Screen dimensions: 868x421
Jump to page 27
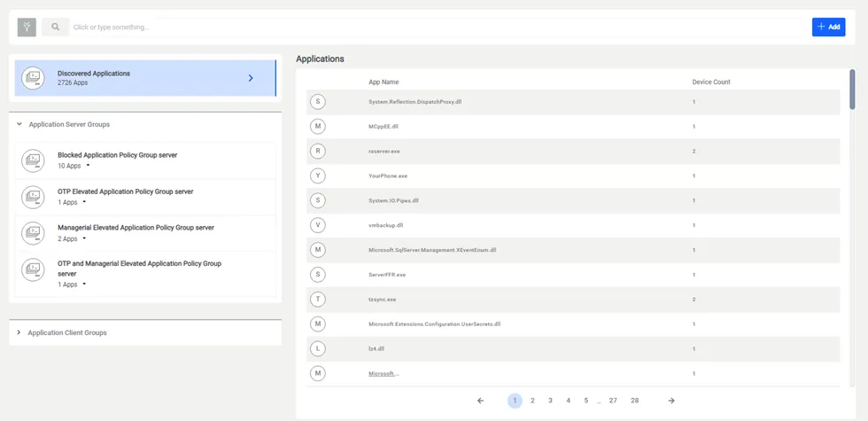click(613, 401)
